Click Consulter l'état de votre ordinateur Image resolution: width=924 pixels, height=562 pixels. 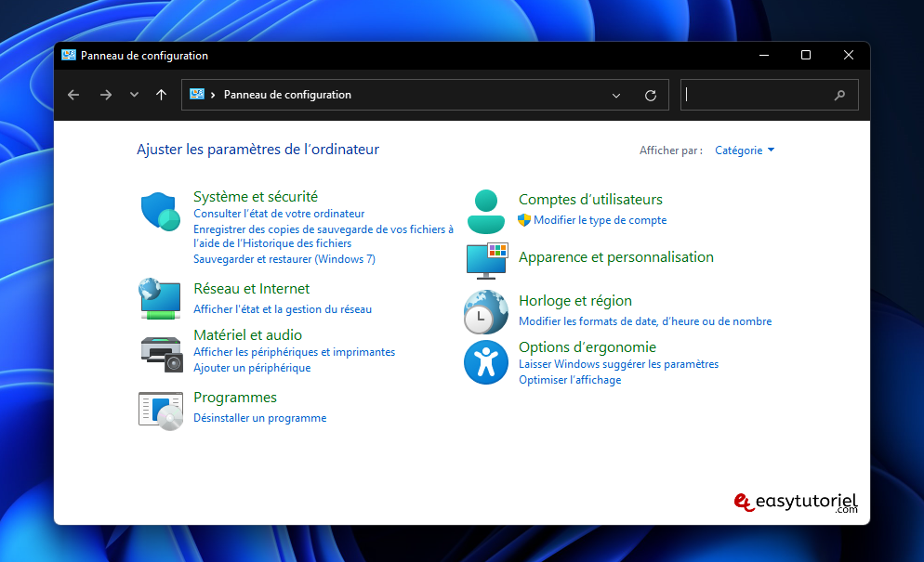click(x=279, y=214)
